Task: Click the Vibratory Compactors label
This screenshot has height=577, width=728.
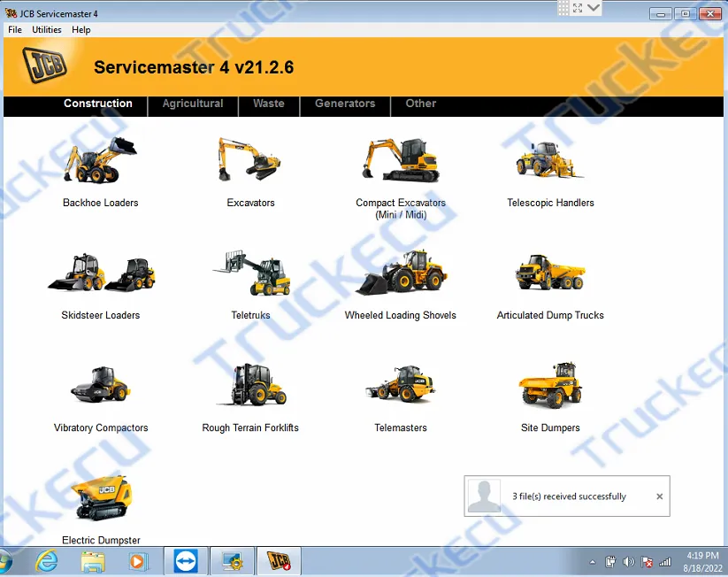Action: coord(101,427)
